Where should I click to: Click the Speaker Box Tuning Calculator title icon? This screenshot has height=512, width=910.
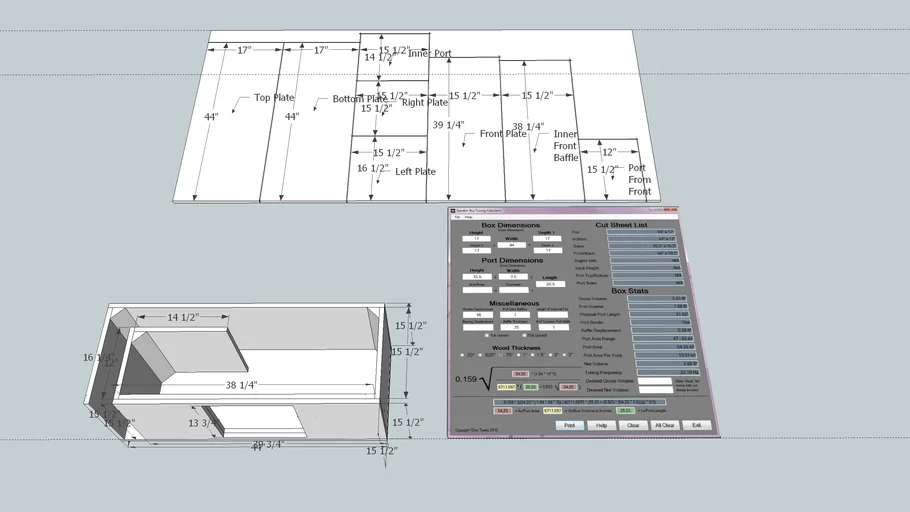[453, 210]
